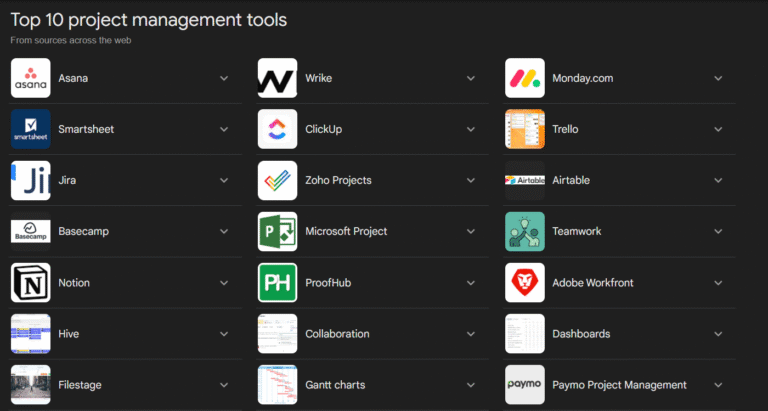The image size is (768, 411).
Task: Select the Microsoft Project text label
Action: click(346, 231)
